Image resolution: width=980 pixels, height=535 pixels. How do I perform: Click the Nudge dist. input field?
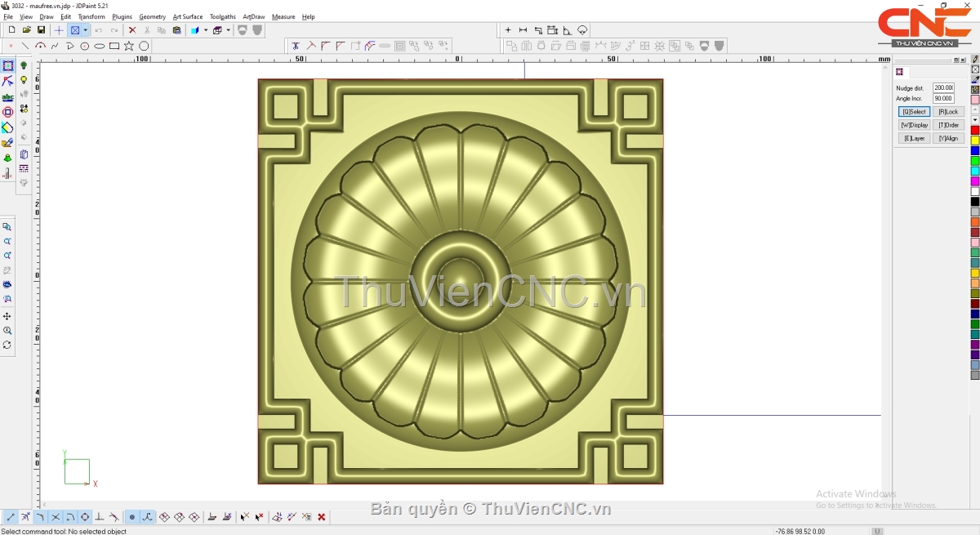[x=943, y=87]
